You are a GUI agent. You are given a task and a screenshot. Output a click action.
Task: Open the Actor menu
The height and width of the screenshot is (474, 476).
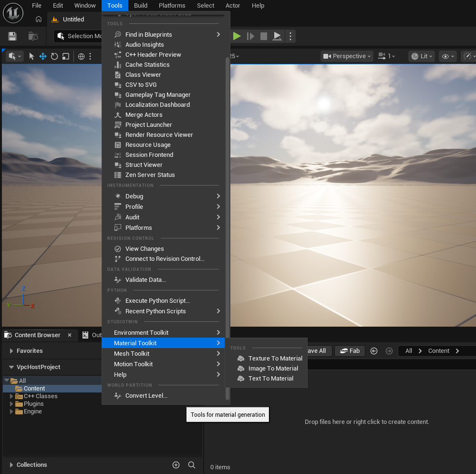(233, 5)
